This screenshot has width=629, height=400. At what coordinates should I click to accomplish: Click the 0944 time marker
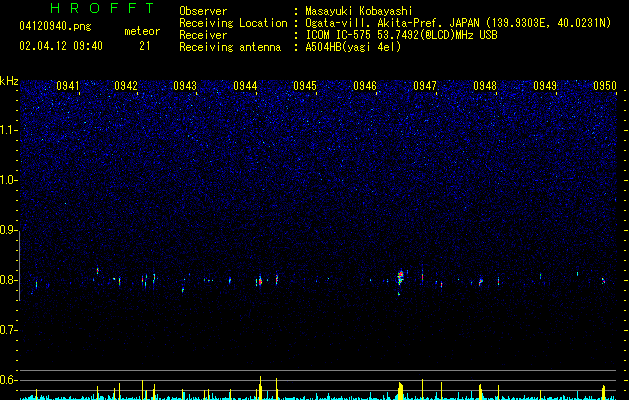pyautogui.click(x=245, y=86)
